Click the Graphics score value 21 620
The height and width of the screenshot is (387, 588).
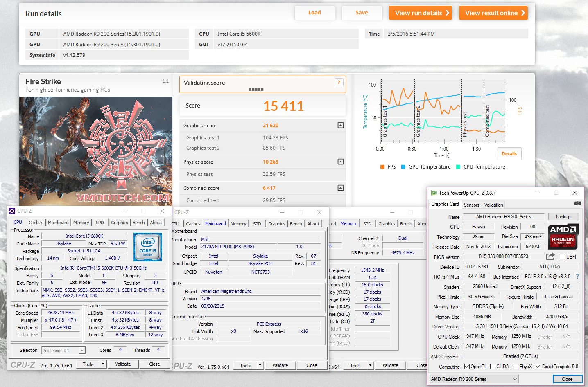pyautogui.click(x=271, y=126)
